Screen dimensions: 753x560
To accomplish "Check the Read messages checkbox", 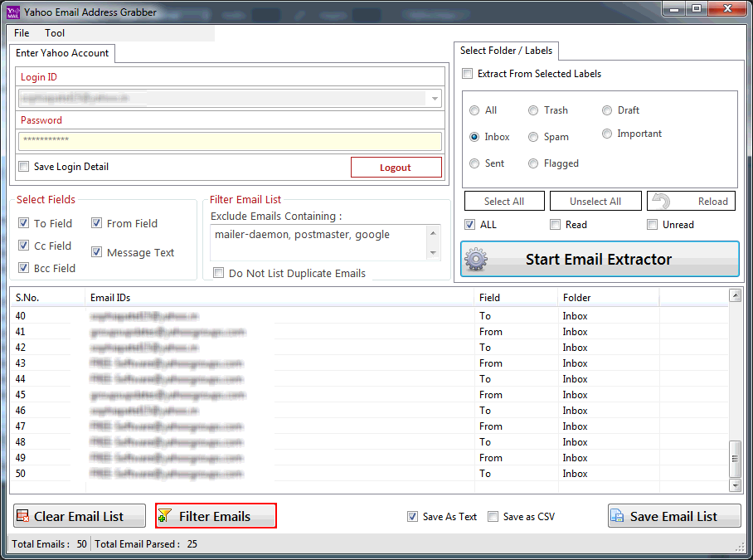I will click(555, 224).
